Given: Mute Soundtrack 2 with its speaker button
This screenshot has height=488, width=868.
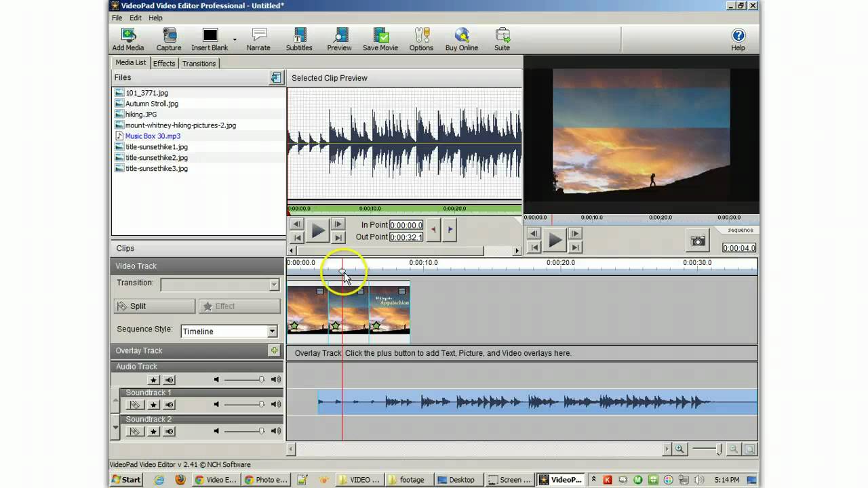Looking at the screenshot, I should (169, 431).
